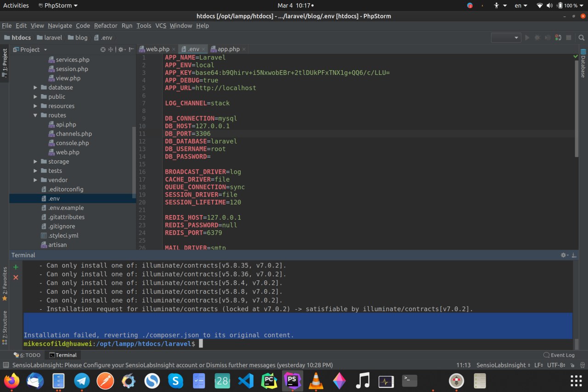Open the File menu
The width and height of the screenshot is (588, 392).
tap(6, 26)
